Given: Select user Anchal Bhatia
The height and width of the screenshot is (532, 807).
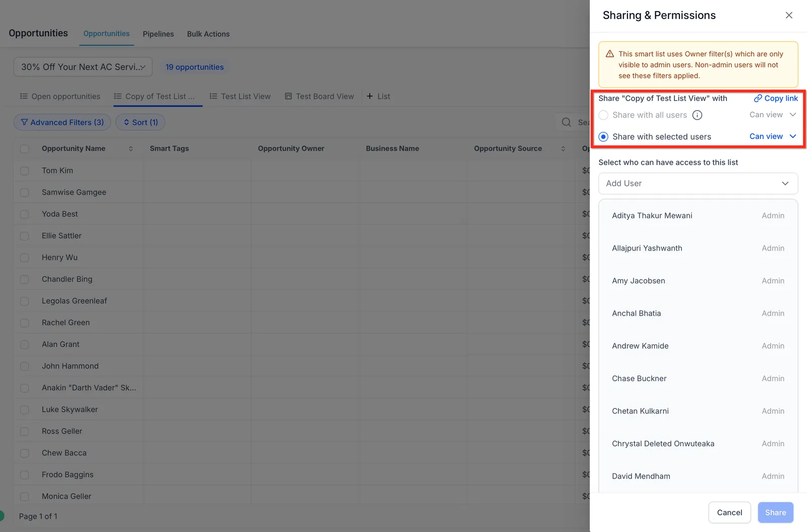Looking at the screenshot, I should click(698, 313).
